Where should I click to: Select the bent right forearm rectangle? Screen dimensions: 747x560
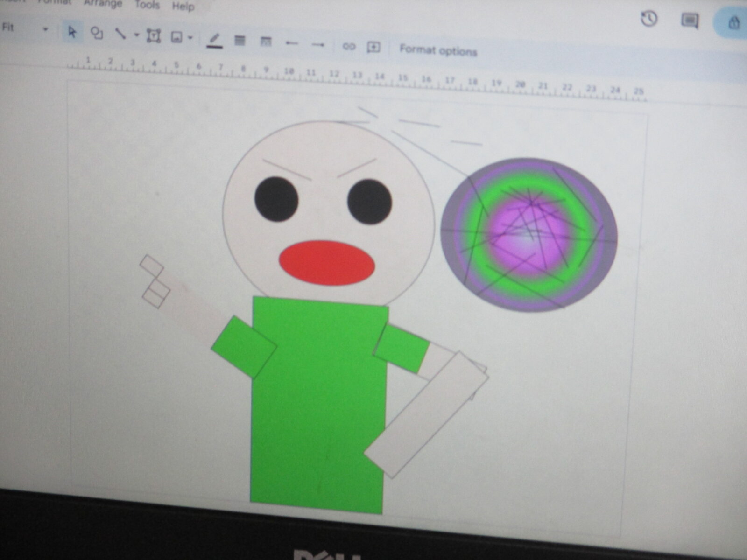(426, 414)
